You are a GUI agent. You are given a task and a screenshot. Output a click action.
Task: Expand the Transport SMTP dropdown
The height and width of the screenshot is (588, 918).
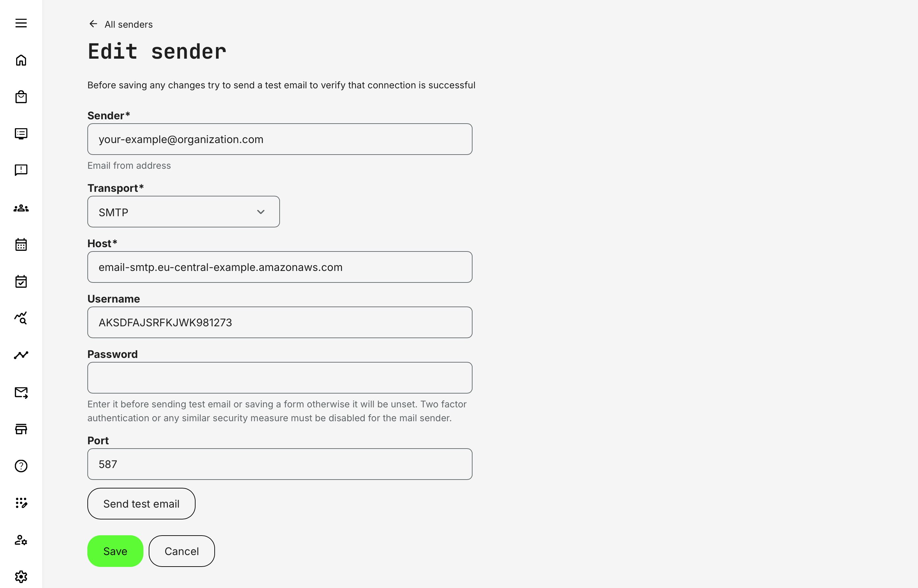click(x=183, y=212)
